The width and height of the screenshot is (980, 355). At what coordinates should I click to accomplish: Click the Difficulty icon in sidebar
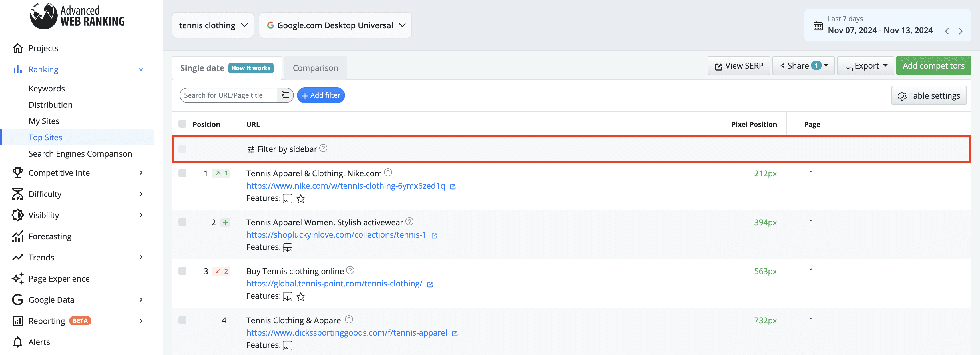(x=17, y=194)
